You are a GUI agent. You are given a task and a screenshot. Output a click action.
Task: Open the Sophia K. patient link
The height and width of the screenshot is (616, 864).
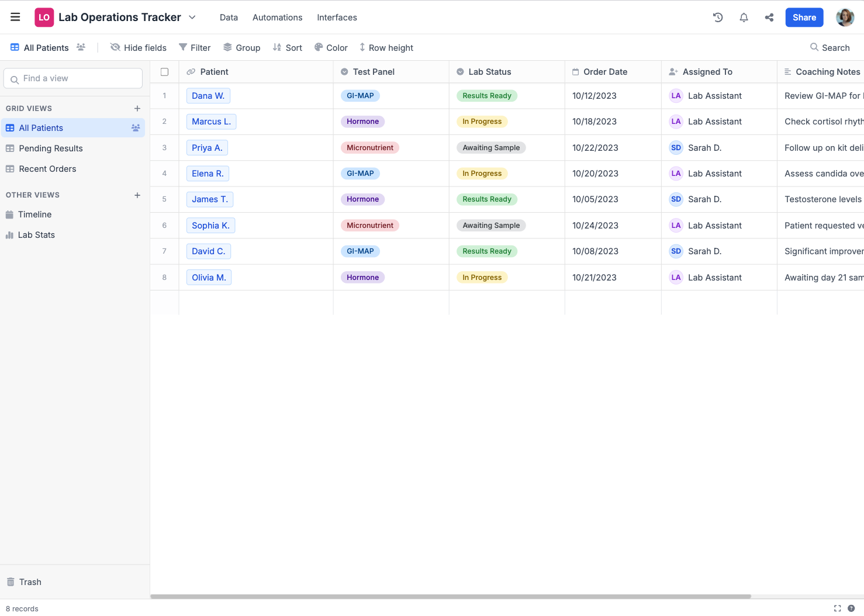tap(210, 226)
